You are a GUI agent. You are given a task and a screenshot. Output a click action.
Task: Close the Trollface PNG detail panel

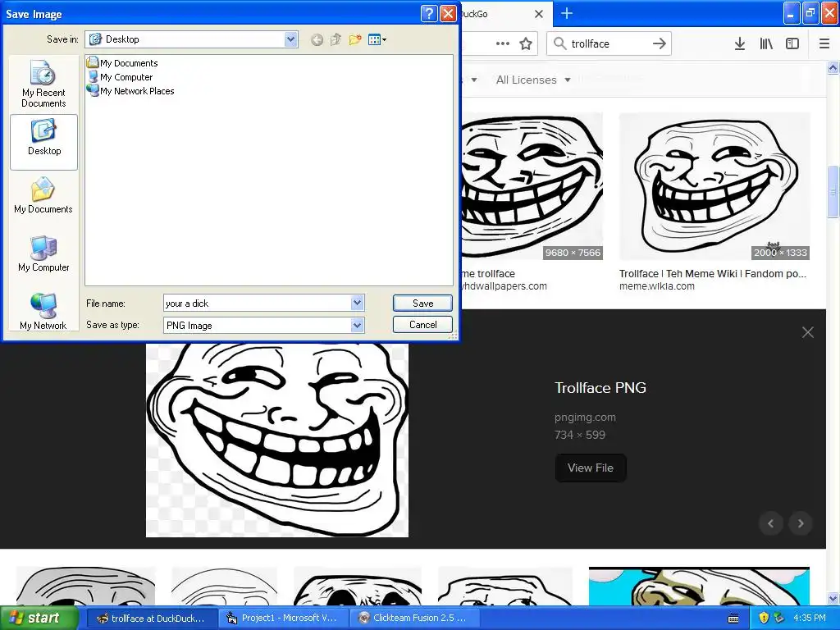(x=808, y=332)
